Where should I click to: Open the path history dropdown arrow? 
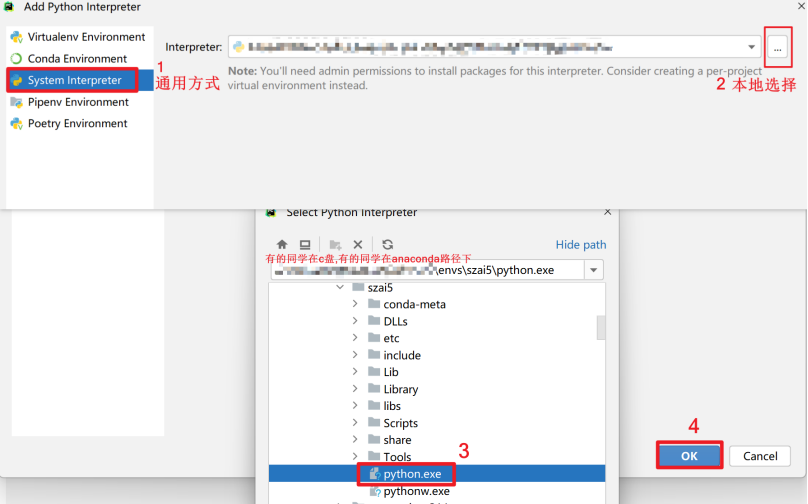pos(594,270)
